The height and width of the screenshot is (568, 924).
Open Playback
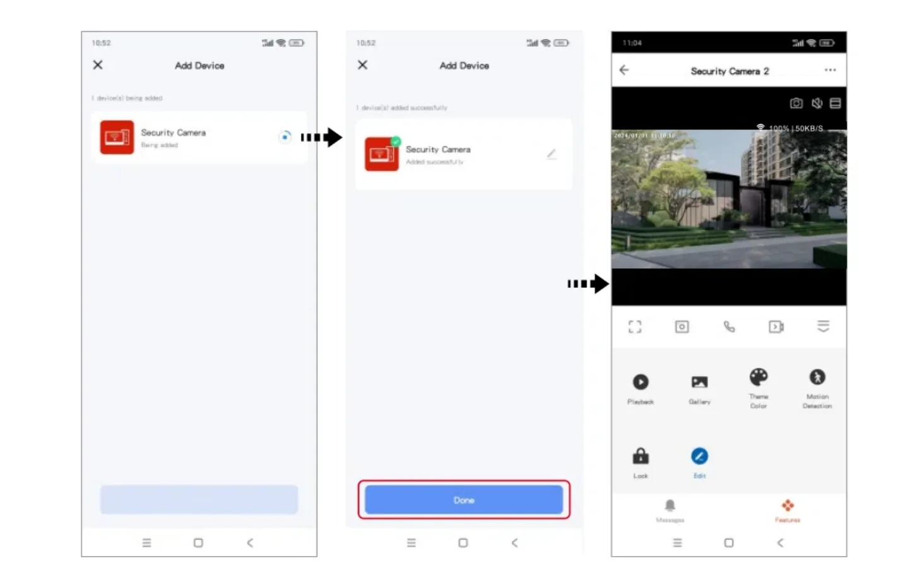[641, 388]
